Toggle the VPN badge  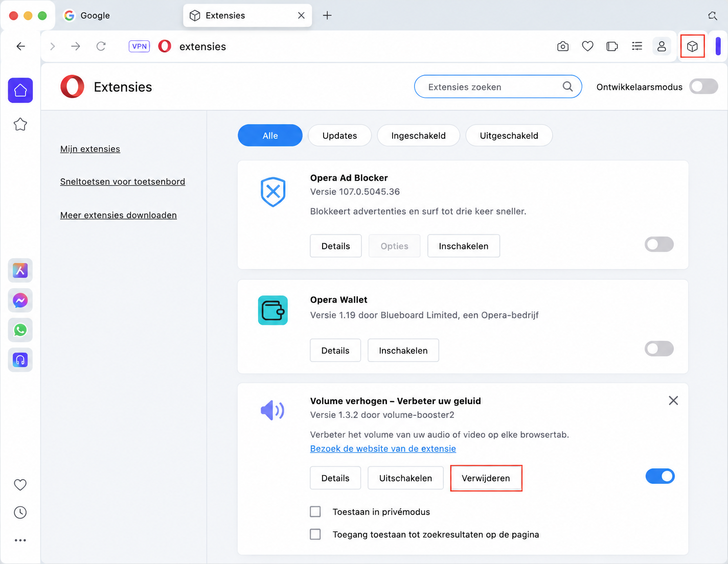(139, 46)
